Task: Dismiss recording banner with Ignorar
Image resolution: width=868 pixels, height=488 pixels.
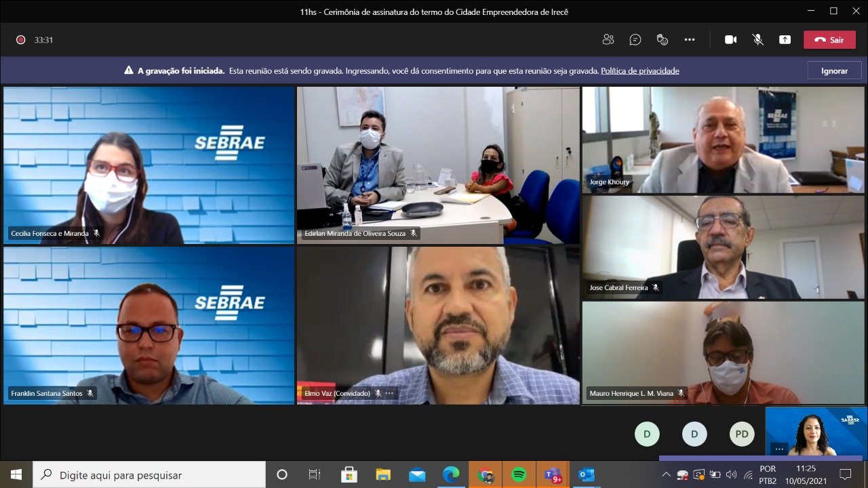Action: click(834, 70)
